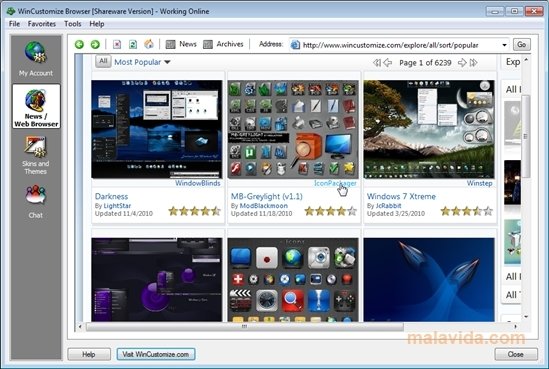The width and height of the screenshot is (549, 369).
Task: Jump to the first page arrow
Action: click(x=377, y=63)
